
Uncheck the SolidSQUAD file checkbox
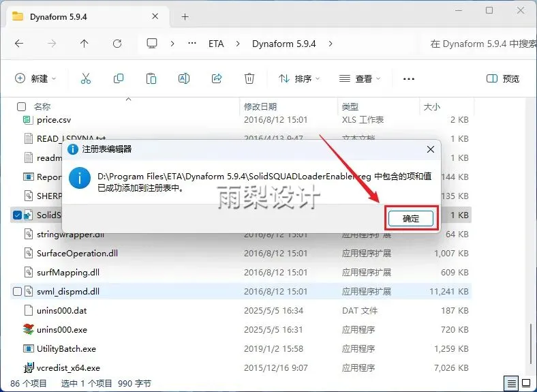[17, 215]
